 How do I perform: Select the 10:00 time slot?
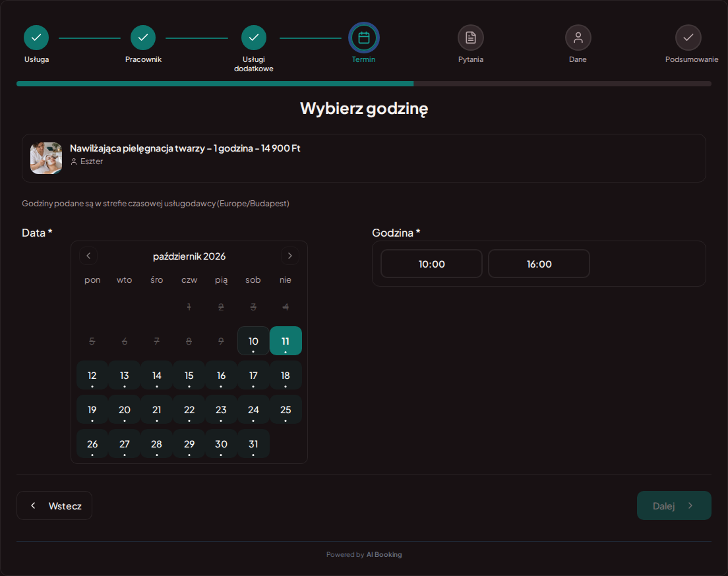coord(431,264)
